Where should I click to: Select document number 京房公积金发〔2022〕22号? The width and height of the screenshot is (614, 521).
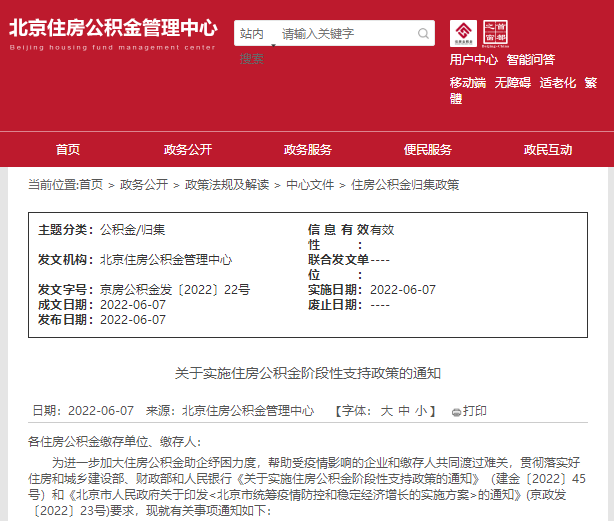coord(175,290)
